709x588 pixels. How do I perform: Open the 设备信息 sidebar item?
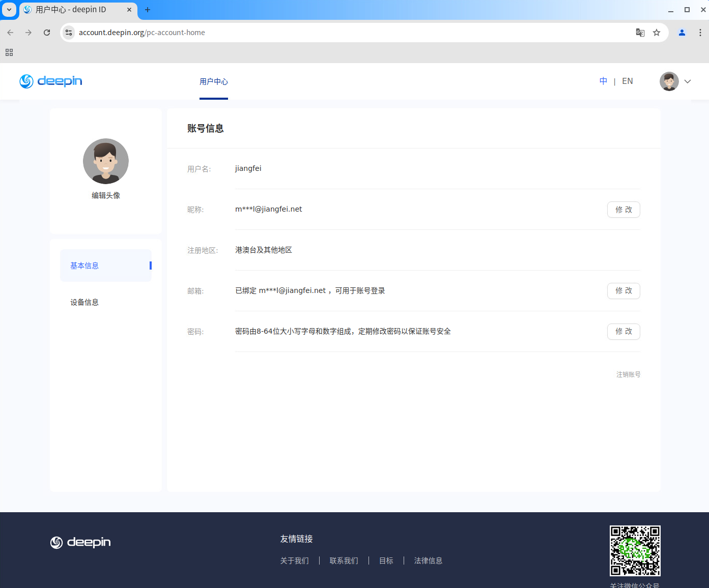[x=84, y=302]
